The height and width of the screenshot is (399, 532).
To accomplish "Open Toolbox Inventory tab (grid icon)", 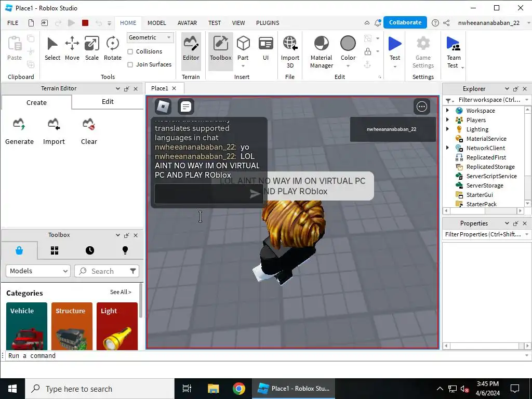I will (x=55, y=250).
